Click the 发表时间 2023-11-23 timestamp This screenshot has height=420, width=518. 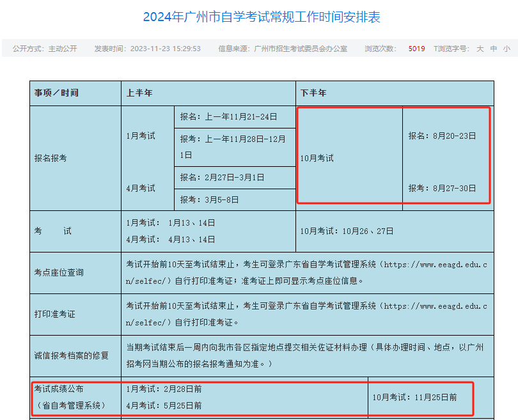point(147,49)
